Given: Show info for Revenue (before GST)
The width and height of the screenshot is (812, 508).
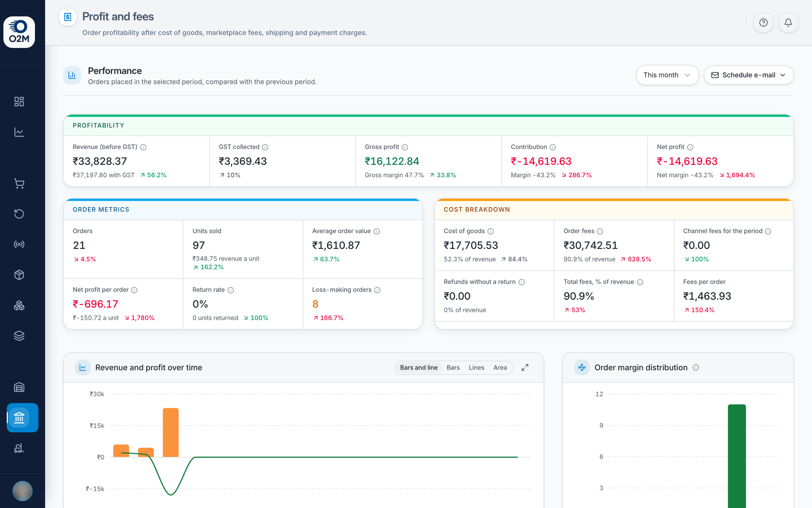Looking at the screenshot, I should pos(143,147).
